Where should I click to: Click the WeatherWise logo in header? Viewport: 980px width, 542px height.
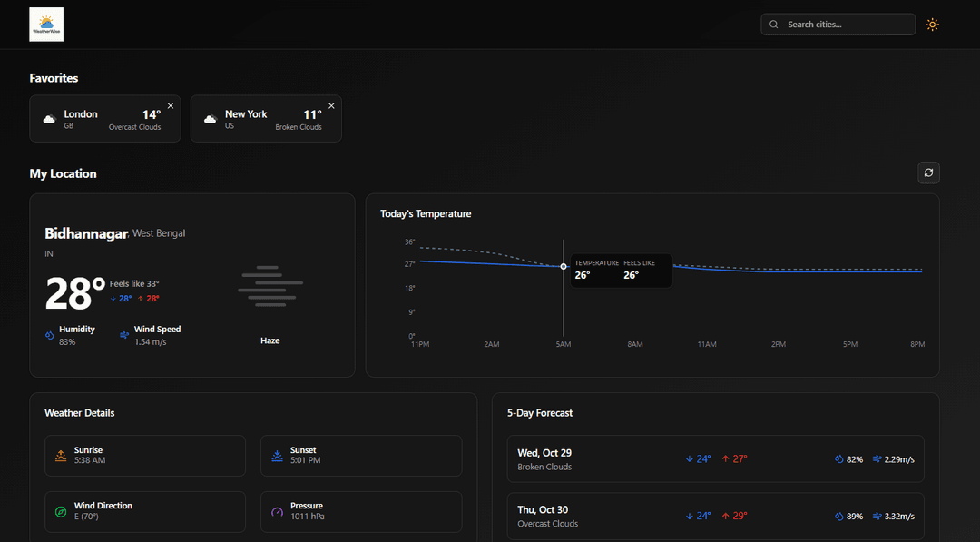[46, 25]
